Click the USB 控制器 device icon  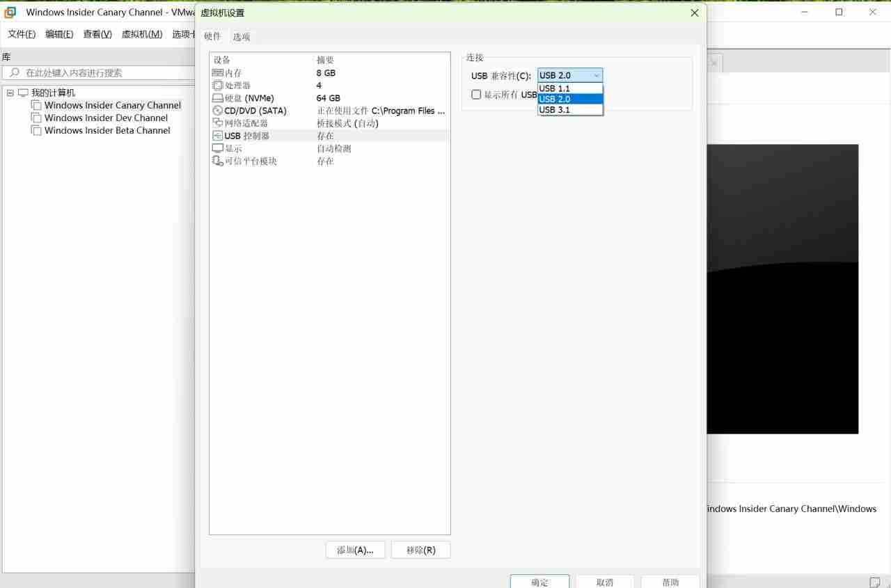point(216,136)
